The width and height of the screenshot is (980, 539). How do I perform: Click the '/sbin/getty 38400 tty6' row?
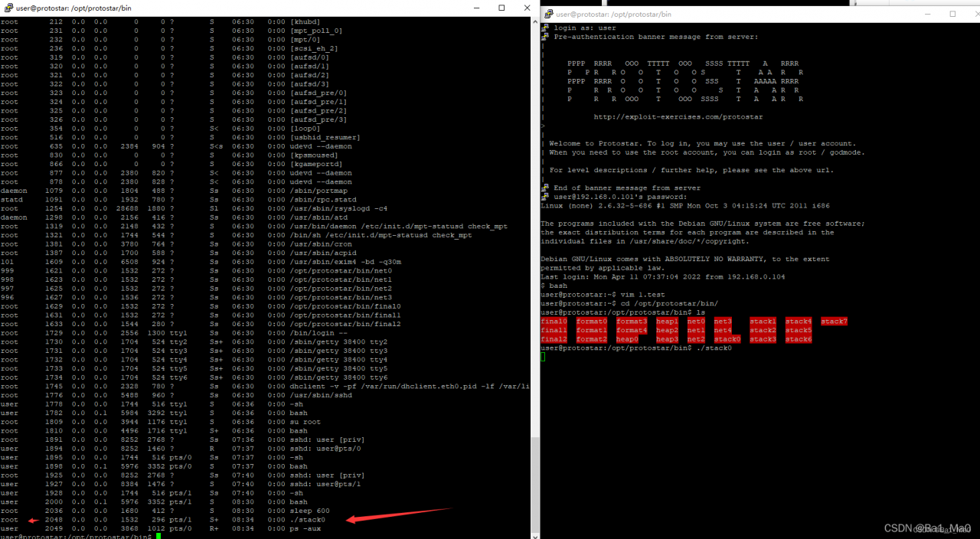[194, 377]
